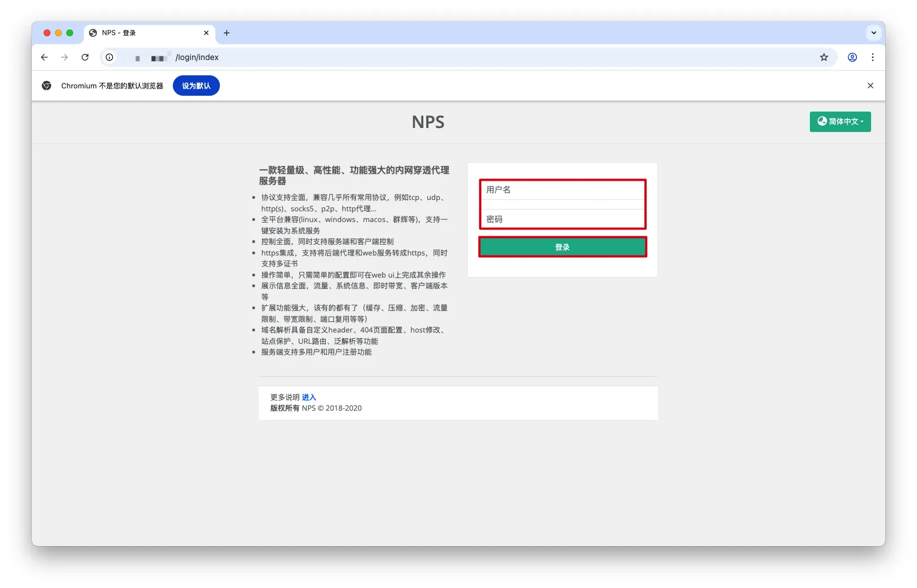The height and width of the screenshot is (588, 917).
Task: Open the browser profile icon
Action: click(852, 57)
